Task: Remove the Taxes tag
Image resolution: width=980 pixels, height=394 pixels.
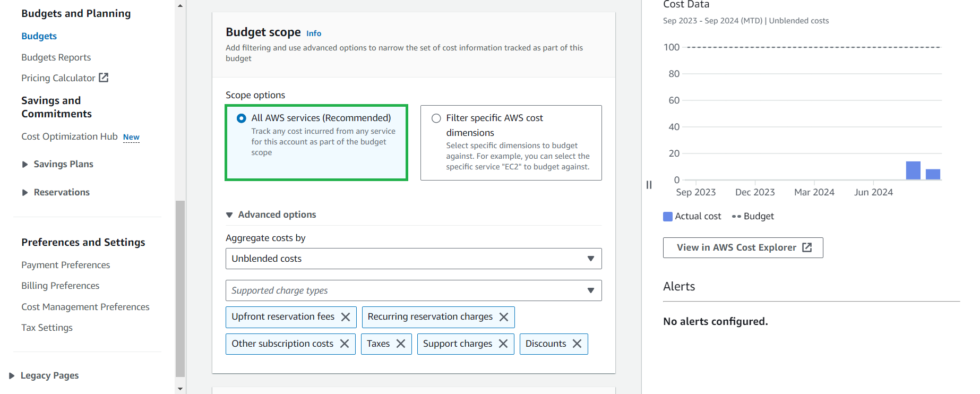Action: pos(401,344)
